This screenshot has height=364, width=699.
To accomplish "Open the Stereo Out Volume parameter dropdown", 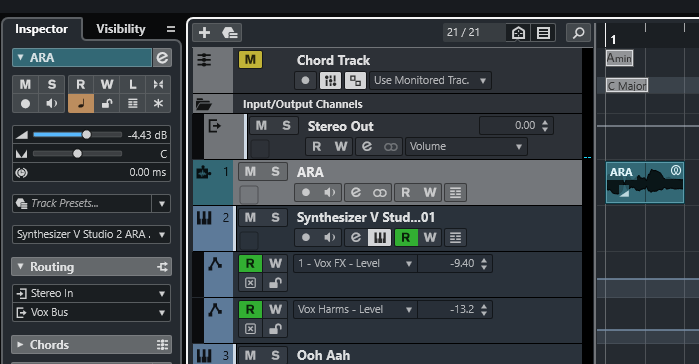I will 466,147.
